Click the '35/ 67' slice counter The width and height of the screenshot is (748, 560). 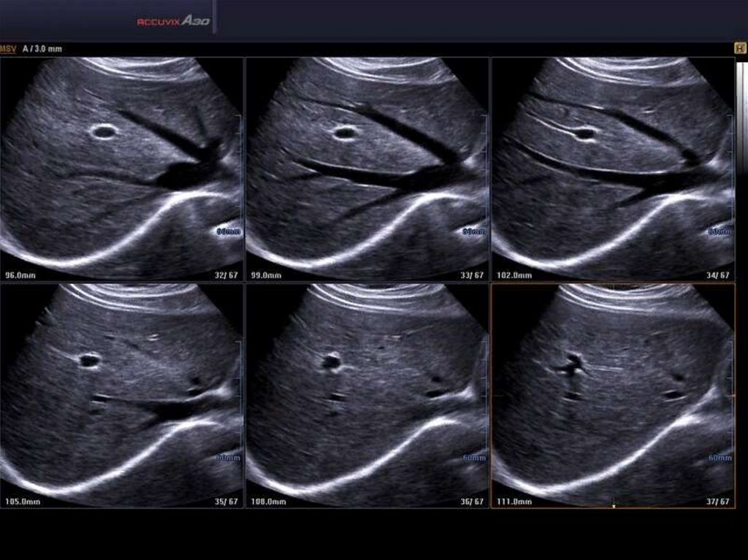[x=226, y=502]
